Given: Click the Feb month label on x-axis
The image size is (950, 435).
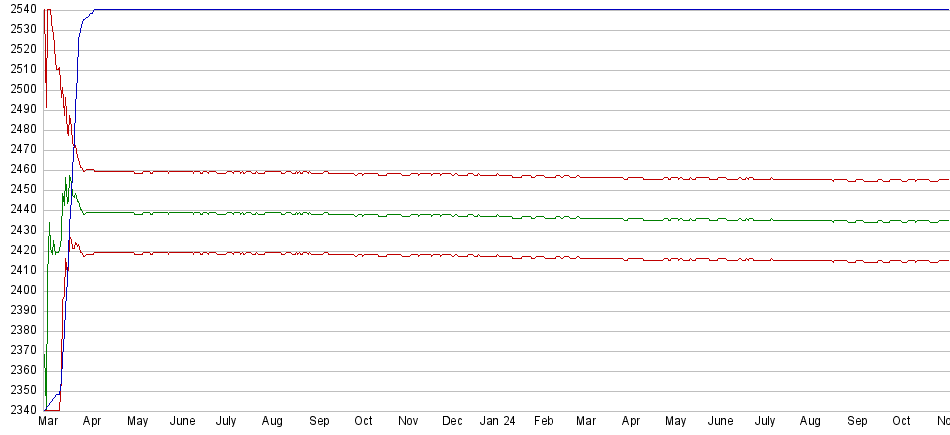Looking at the screenshot, I should pos(544,422).
